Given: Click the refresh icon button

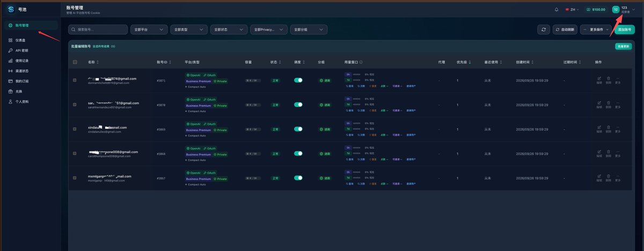Looking at the screenshot, I should click(544, 30).
